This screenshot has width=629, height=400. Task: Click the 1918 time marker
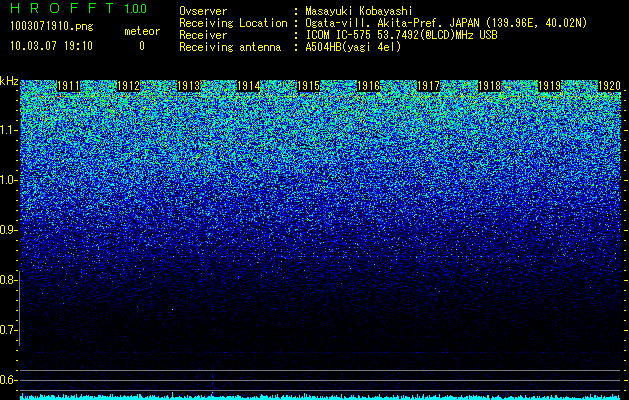pyautogui.click(x=490, y=86)
